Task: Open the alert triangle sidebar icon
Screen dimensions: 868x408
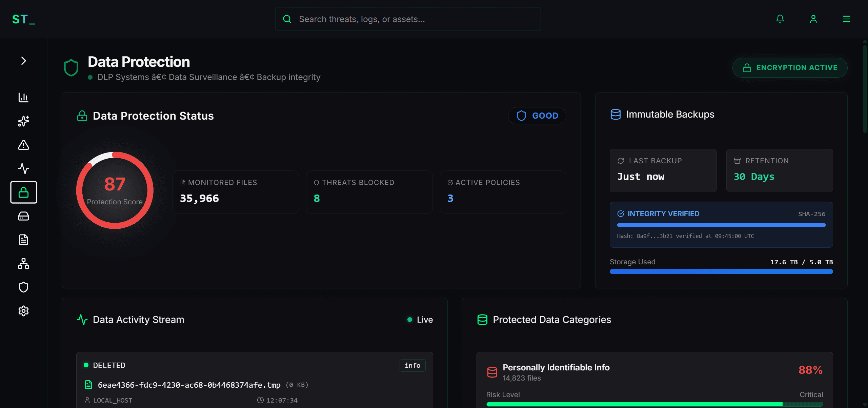Action: pos(23,145)
